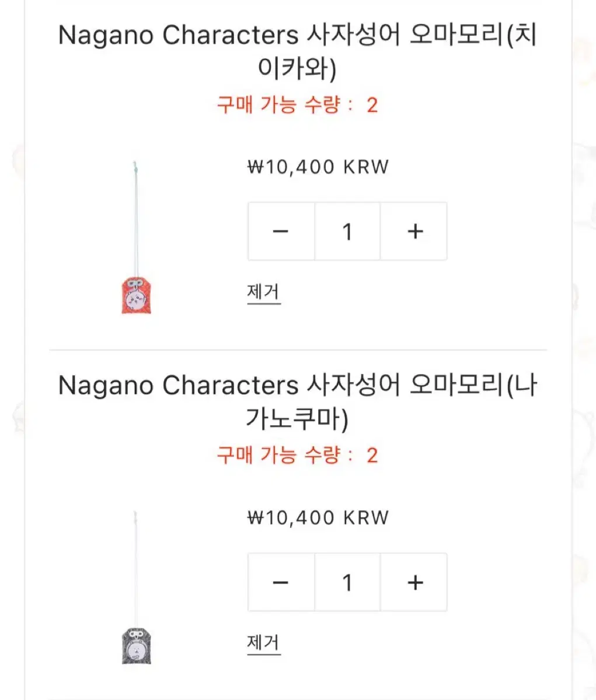Remove the 치이카와 omamori via 제거

pos(264,292)
